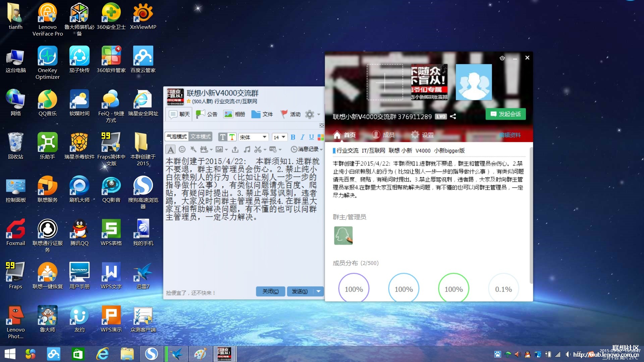Viewport: 644px width, 362px height.
Task: Open the 设置 settings tab in group profile
Action: (x=423, y=135)
